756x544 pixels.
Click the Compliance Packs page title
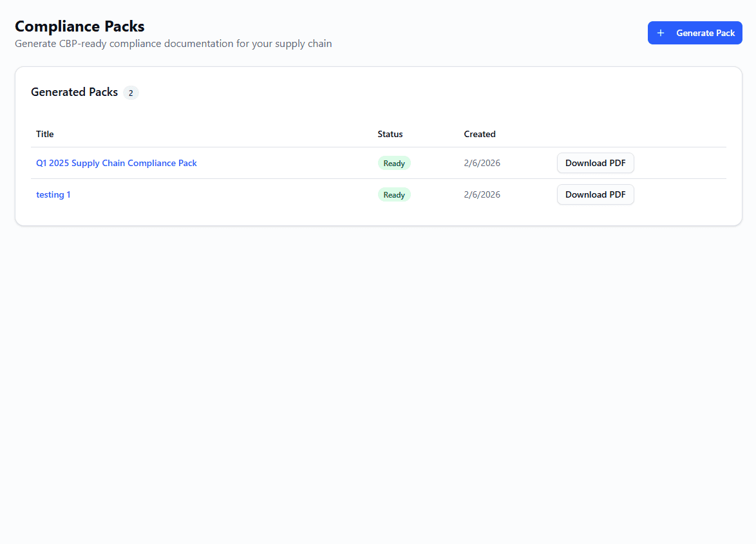79,26
